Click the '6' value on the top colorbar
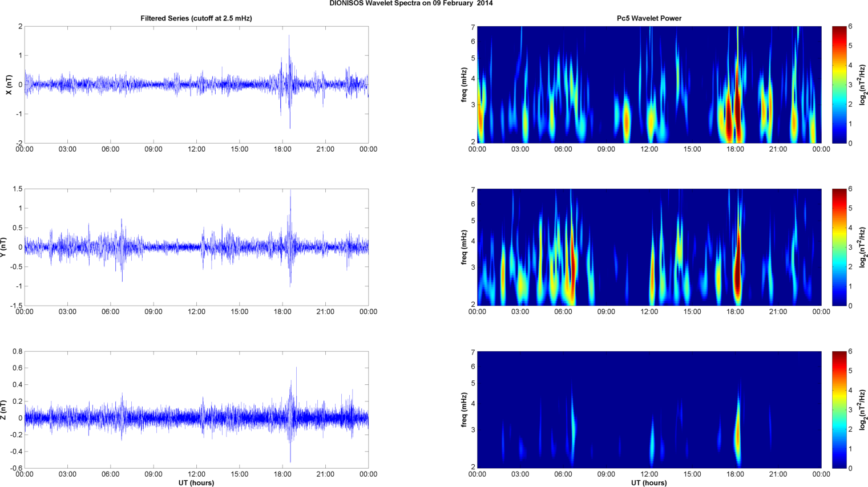 tap(850, 26)
